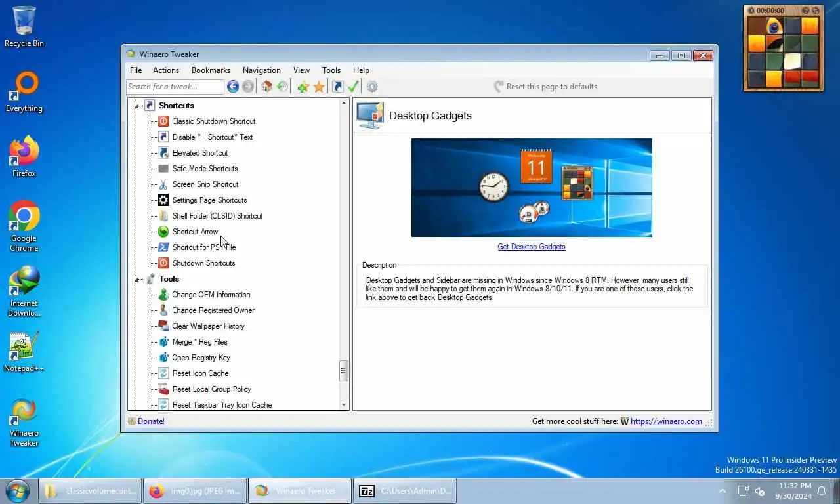This screenshot has width=840, height=504.
Task: Click the Reset Icon Cache icon
Action: tap(163, 373)
